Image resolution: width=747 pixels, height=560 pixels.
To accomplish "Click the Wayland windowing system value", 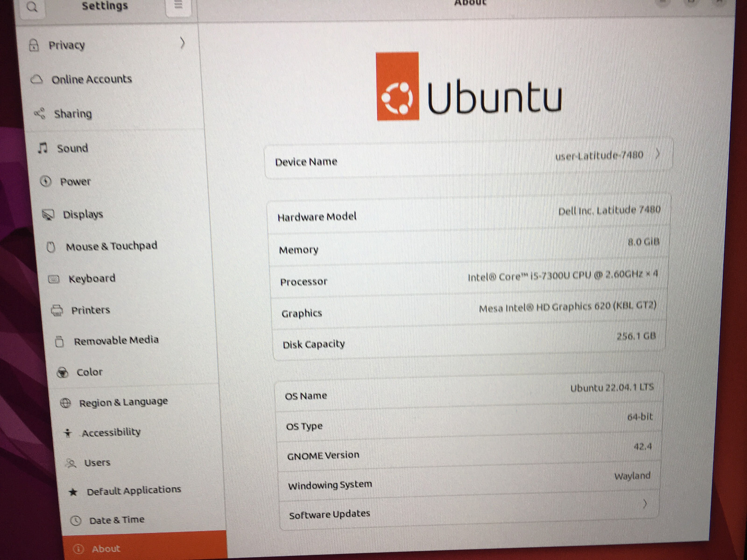I will [x=632, y=476].
